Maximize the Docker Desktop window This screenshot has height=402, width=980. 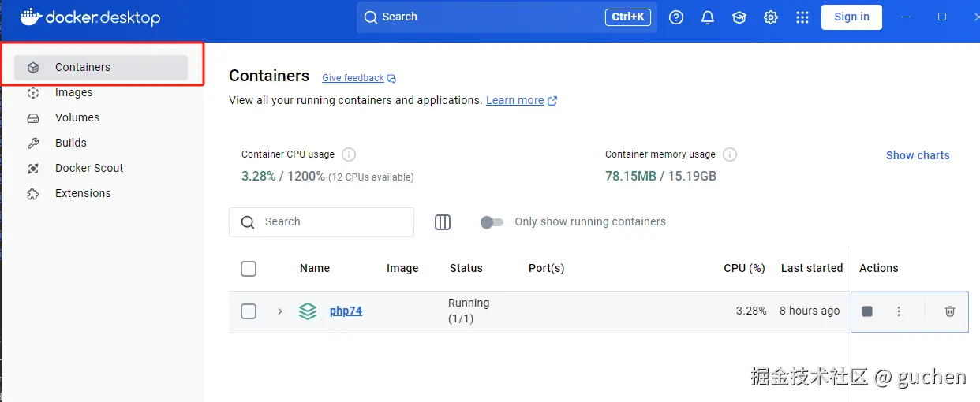[942, 17]
